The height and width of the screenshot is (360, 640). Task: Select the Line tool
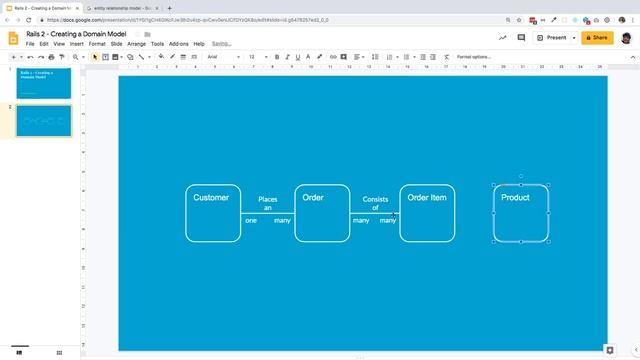click(142, 57)
